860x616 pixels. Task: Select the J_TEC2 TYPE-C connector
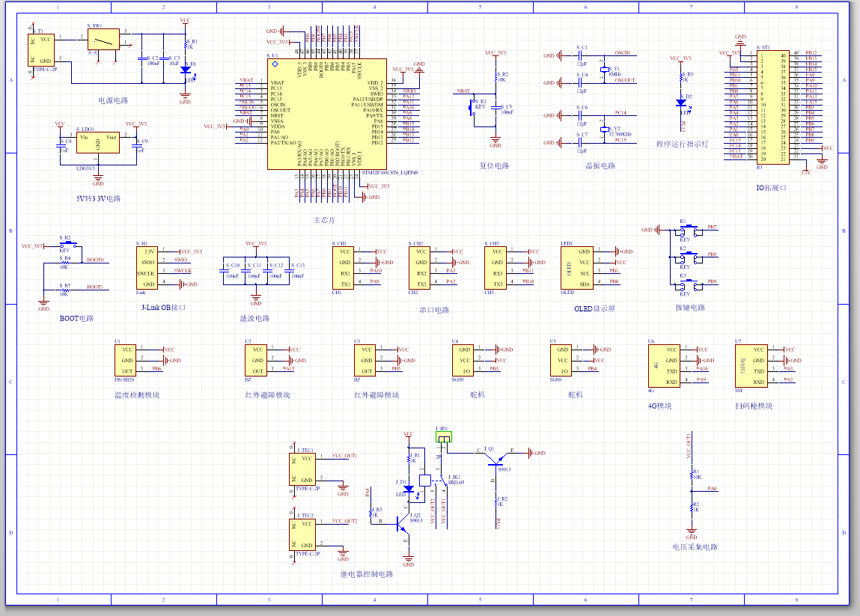302,535
